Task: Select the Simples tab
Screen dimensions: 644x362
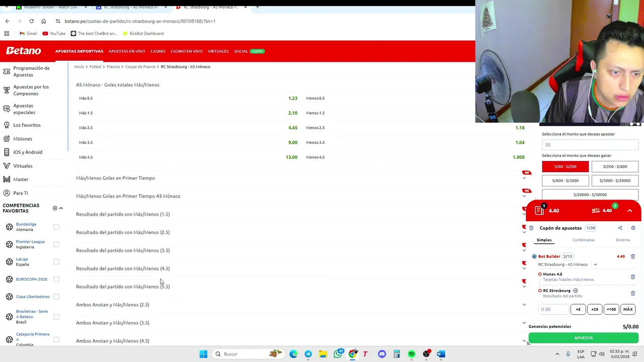Action: (544, 240)
